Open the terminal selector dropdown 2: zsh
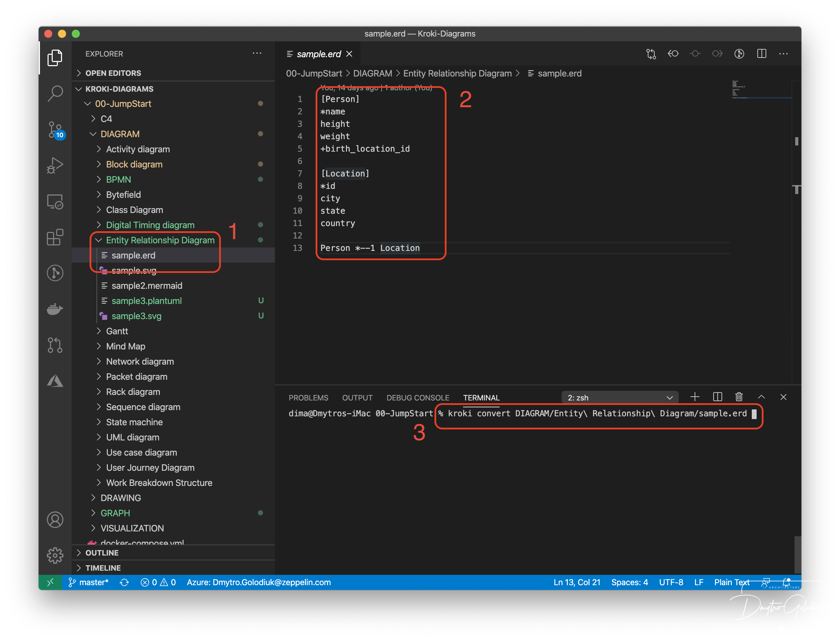 pyautogui.click(x=620, y=398)
